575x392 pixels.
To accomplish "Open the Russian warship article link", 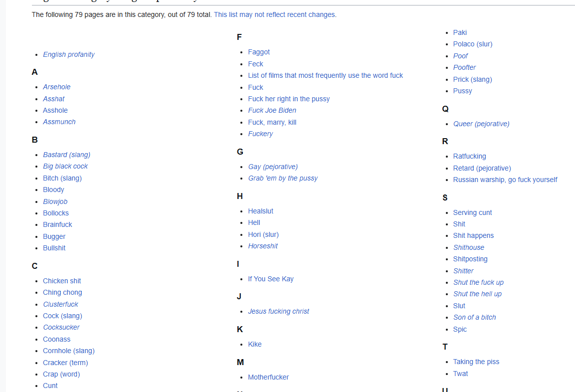I will pos(505,180).
